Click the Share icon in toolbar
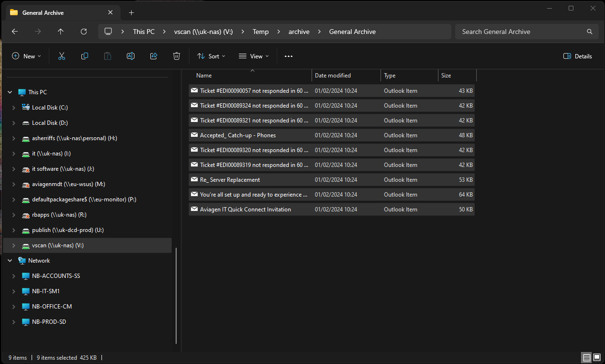605x364 pixels. [154, 56]
